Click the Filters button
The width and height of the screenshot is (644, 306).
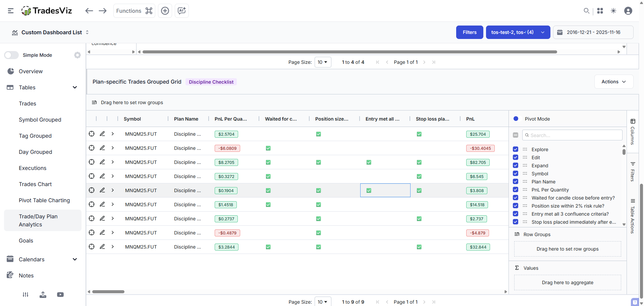pos(469,32)
